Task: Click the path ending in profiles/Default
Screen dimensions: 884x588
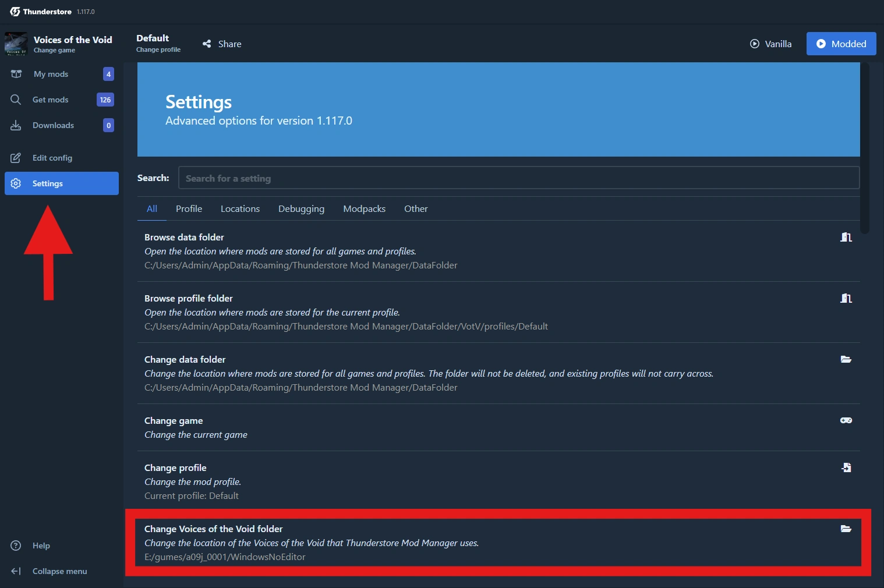Action: pos(346,327)
